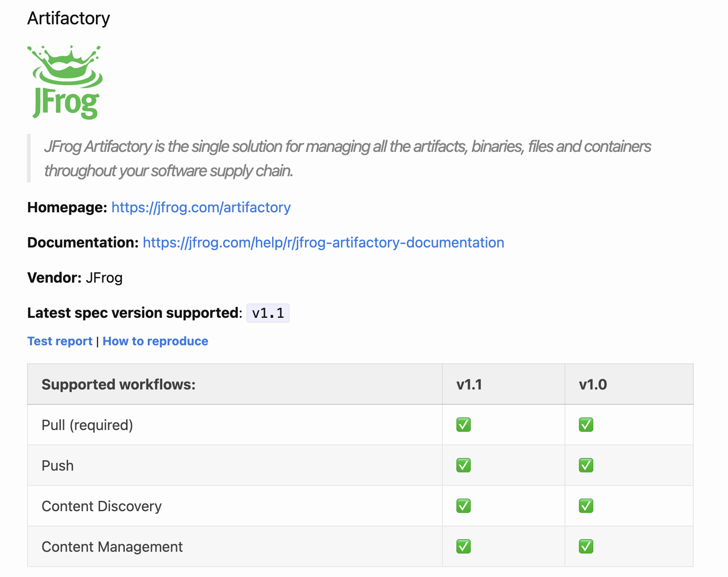728x577 pixels.
Task: Click Push v1.1 green checkmark
Action: click(463, 465)
